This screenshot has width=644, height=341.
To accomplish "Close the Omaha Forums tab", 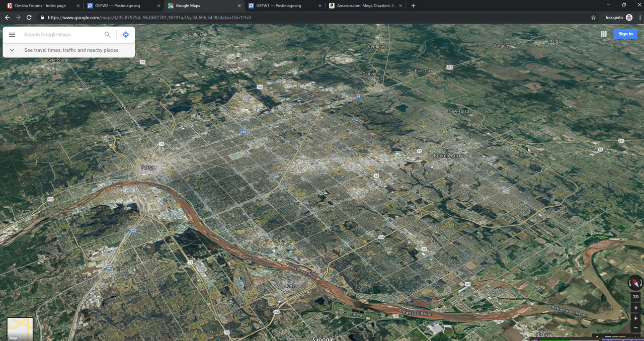I will coord(78,6).
